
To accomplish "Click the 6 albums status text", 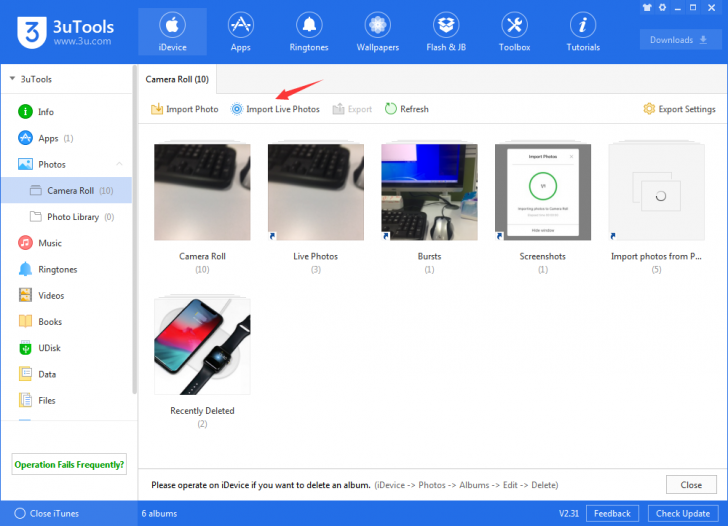I will tap(159, 513).
